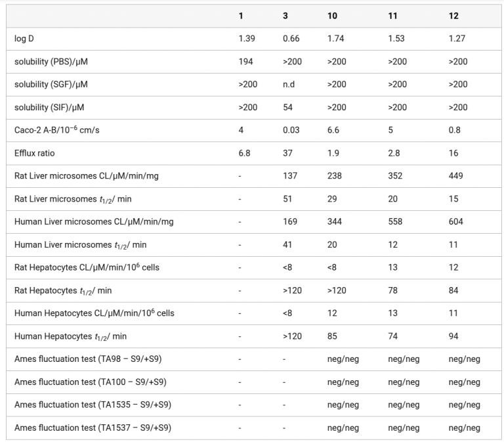Select the Human Liver microsomes CL label
The height and width of the screenshot is (444, 504).
(x=94, y=222)
